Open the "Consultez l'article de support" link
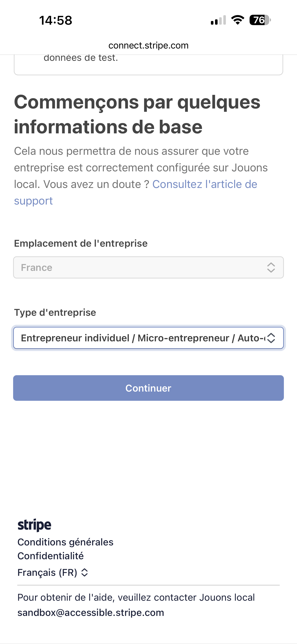This screenshot has height=644, width=297. (x=204, y=184)
